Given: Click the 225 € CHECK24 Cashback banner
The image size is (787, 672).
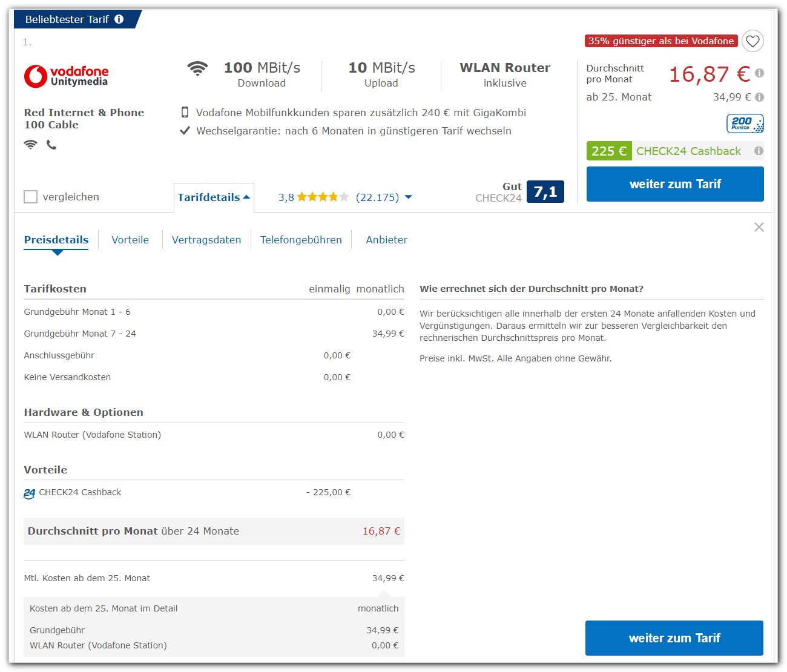Looking at the screenshot, I should point(675,151).
